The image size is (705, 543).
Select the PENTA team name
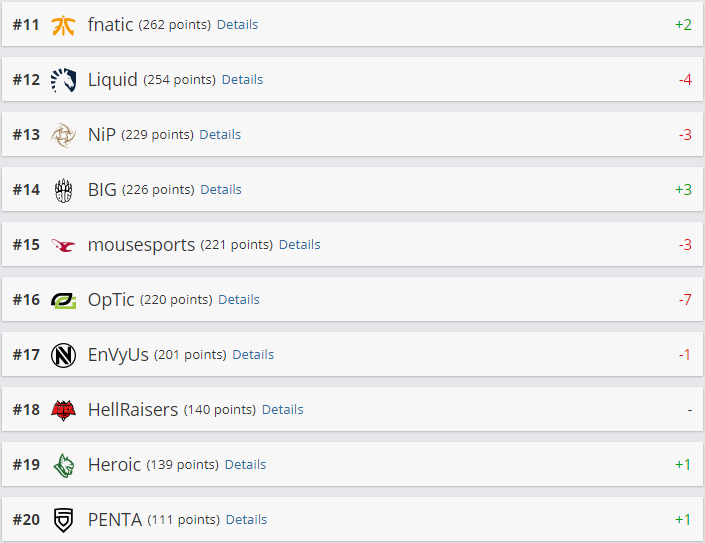pos(115,520)
